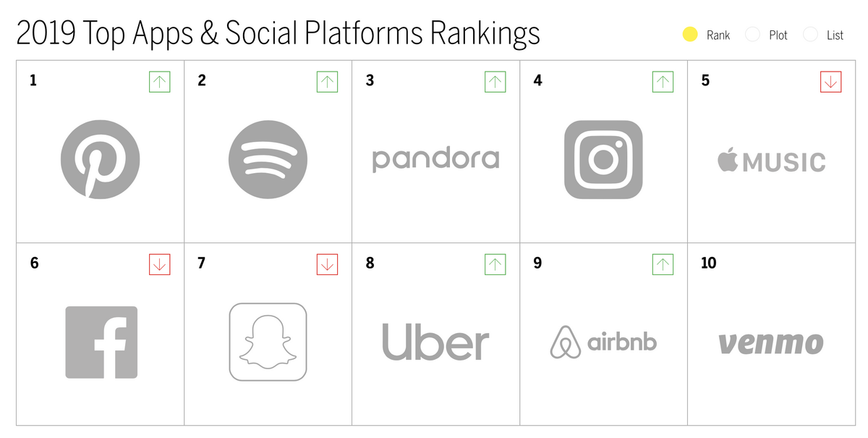
Task: Click the Airbnb logo in rank 9
Action: [x=603, y=342]
